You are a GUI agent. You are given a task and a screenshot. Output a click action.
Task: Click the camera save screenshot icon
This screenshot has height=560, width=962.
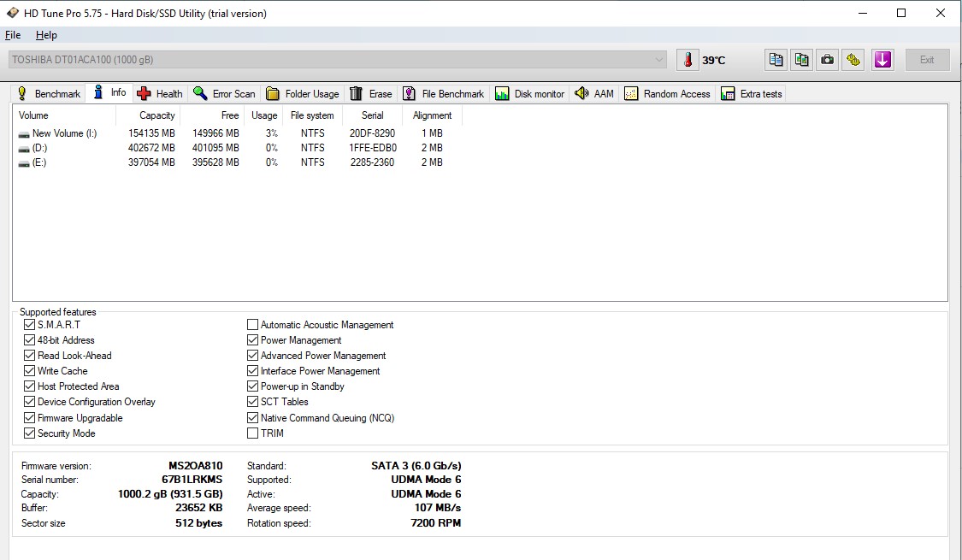point(827,60)
